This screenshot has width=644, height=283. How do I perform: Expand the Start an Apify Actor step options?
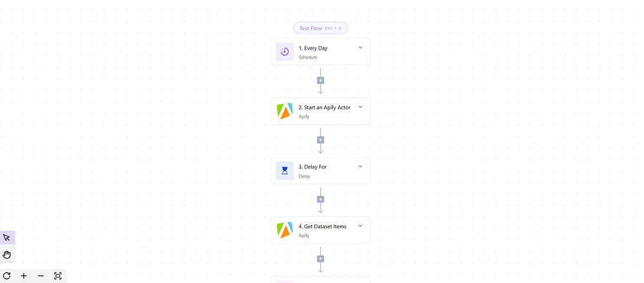[x=360, y=107]
